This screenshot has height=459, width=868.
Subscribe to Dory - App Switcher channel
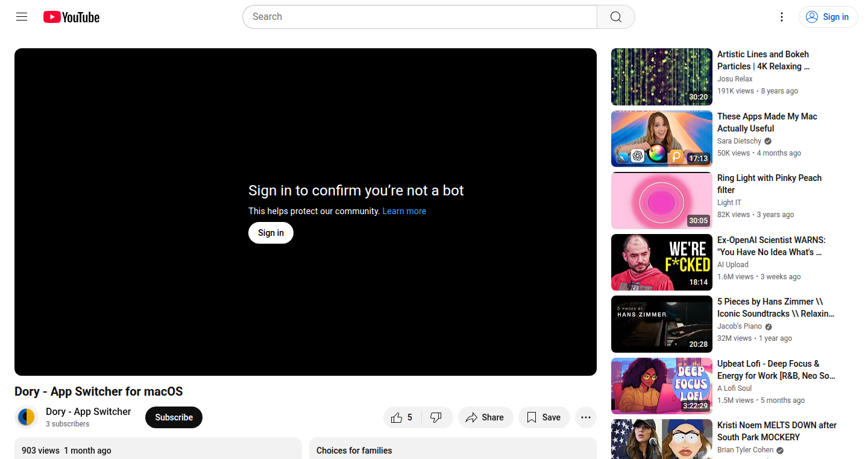click(174, 417)
